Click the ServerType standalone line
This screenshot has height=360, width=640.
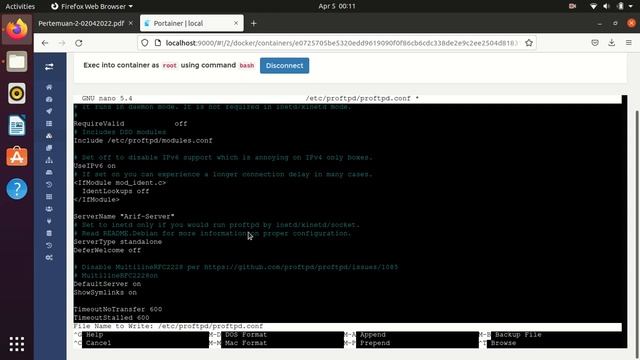pyautogui.click(x=118, y=242)
